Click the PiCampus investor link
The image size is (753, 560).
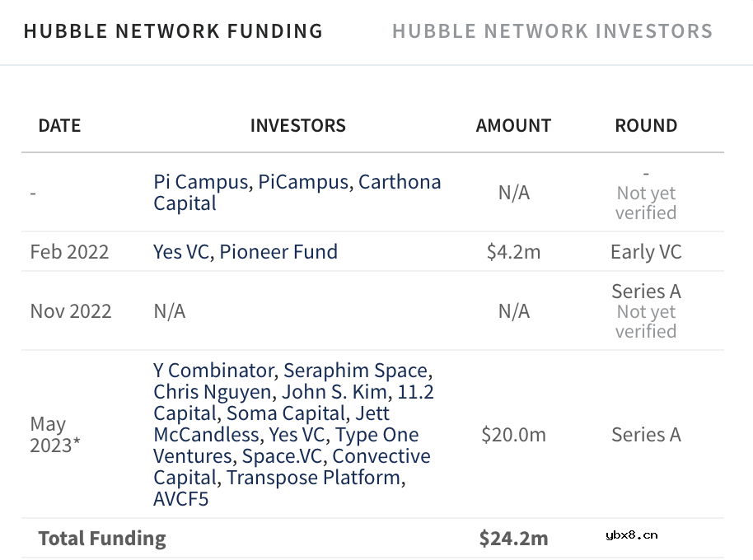302,182
